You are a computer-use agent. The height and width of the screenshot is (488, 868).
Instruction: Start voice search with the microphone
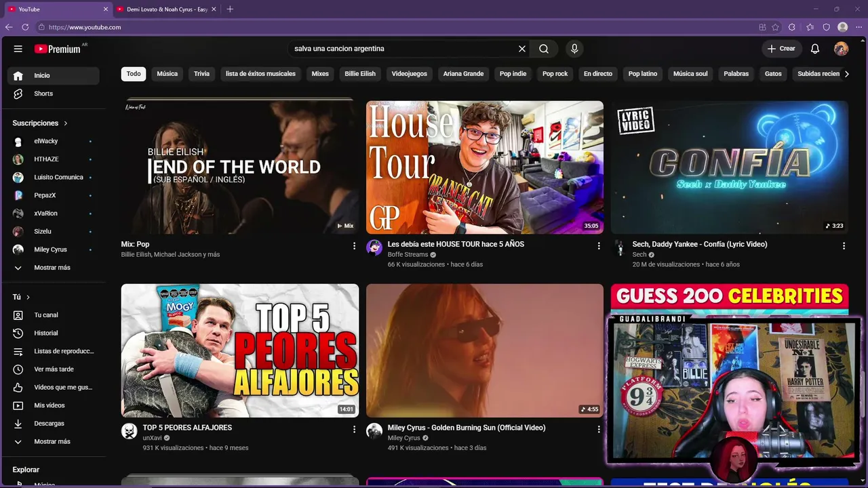[574, 49]
